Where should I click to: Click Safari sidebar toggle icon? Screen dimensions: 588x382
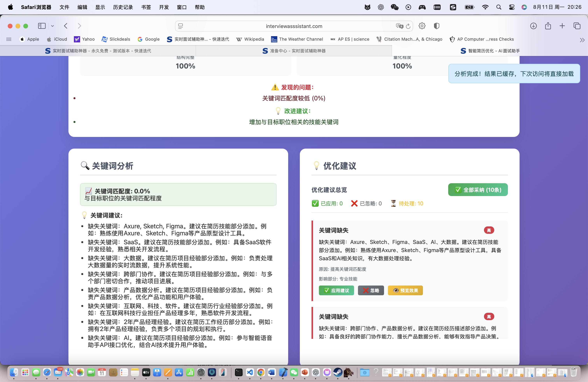point(42,26)
